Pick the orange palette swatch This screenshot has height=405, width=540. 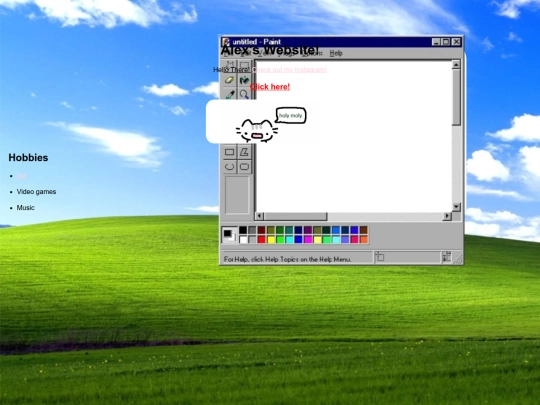(364, 239)
